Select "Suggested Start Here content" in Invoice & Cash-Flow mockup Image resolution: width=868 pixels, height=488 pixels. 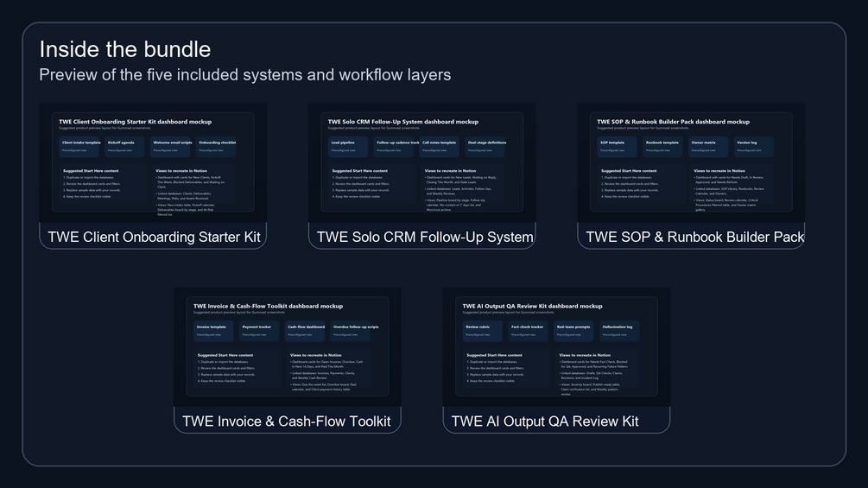click(225, 355)
